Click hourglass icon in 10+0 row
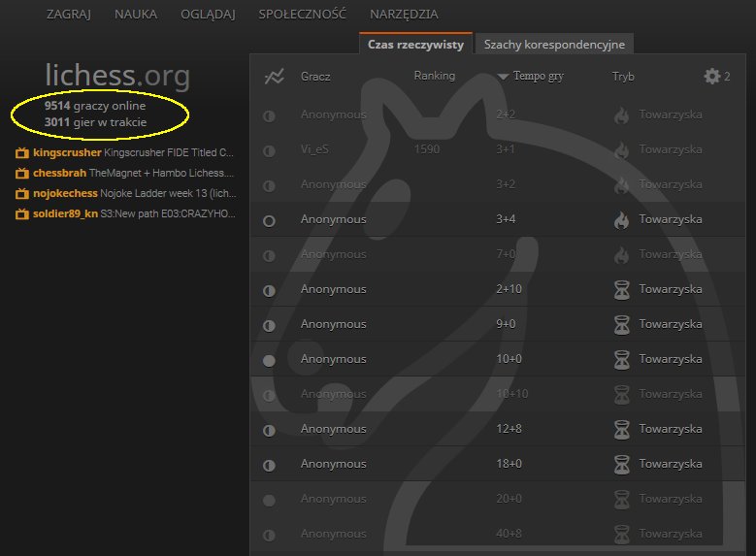 pos(621,360)
